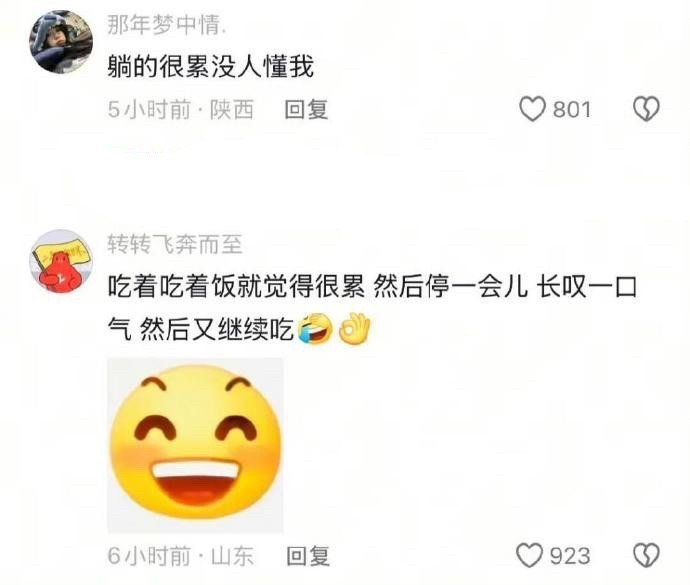Screen dimensions: 690x585
Task: Dislike the comment from 山东
Action: coord(646,555)
